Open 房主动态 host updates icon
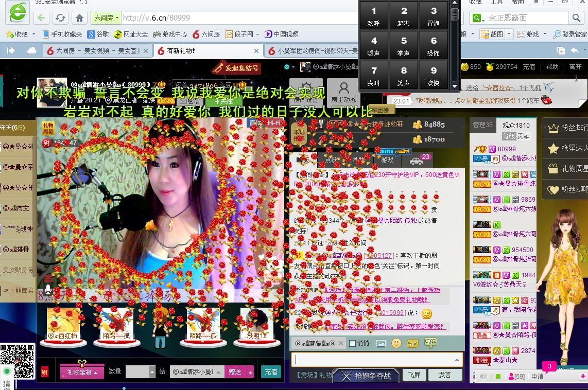588x390 pixels. coord(343,92)
